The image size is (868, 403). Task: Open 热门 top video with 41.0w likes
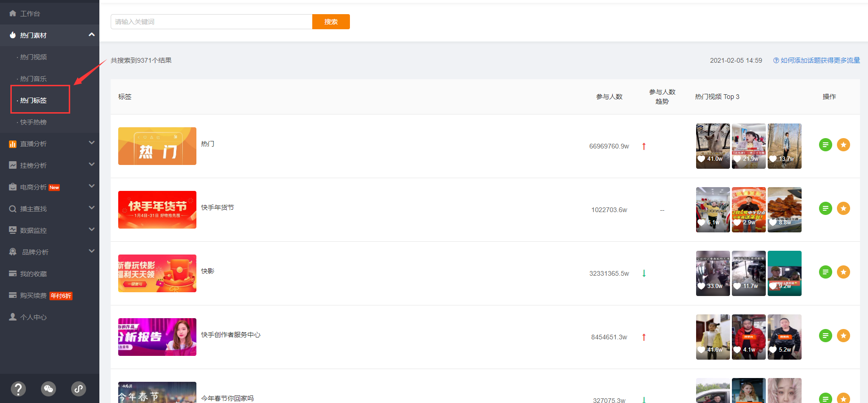point(713,146)
